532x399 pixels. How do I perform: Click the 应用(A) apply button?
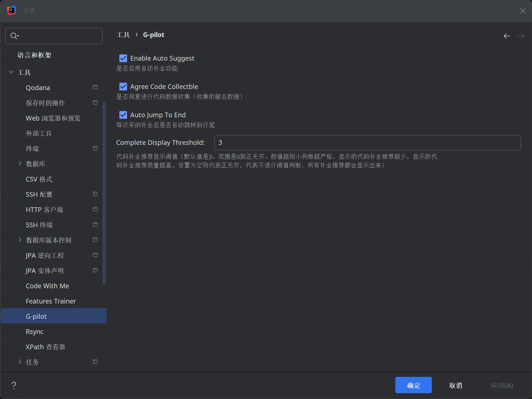tap(502, 385)
